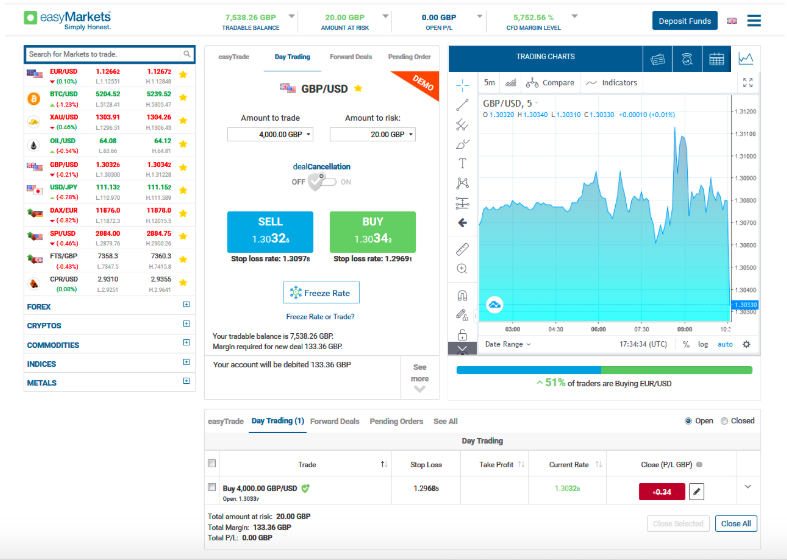
Task: Expand the FOREX category
Action: (186, 305)
